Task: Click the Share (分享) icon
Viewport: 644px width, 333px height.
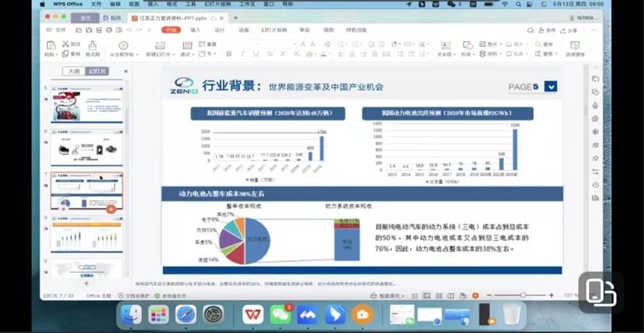Action: click(x=563, y=30)
